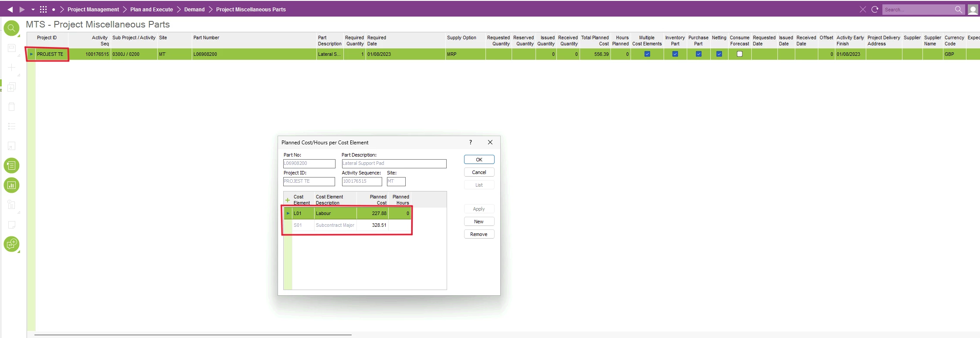
Task: Click the Planned Cost column header in dialog
Action: (373, 200)
